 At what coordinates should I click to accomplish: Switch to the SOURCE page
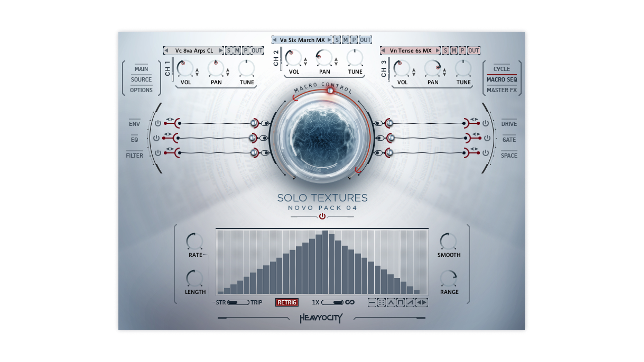[x=141, y=79]
